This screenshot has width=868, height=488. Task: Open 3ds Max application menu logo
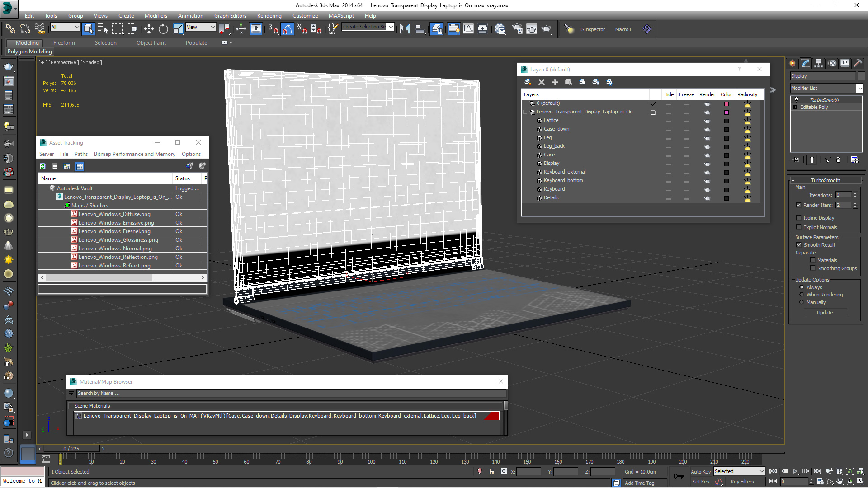(8, 8)
